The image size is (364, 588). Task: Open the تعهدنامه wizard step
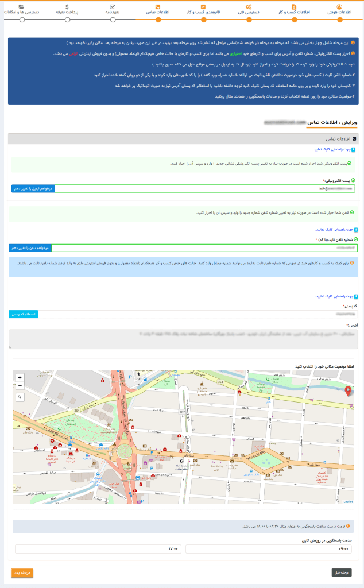113,13
